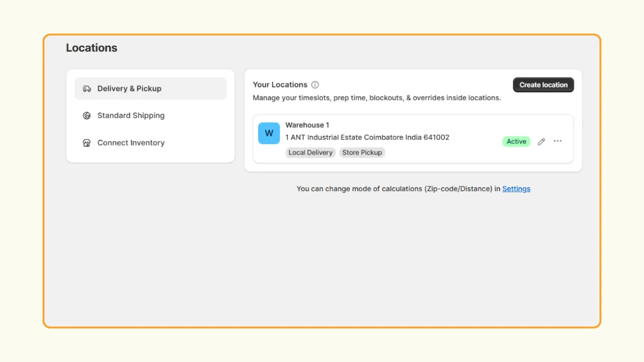Click the delivery truck icon in sidebar
The height and width of the screenshot is (362, 644).
(x=87, y=88)
